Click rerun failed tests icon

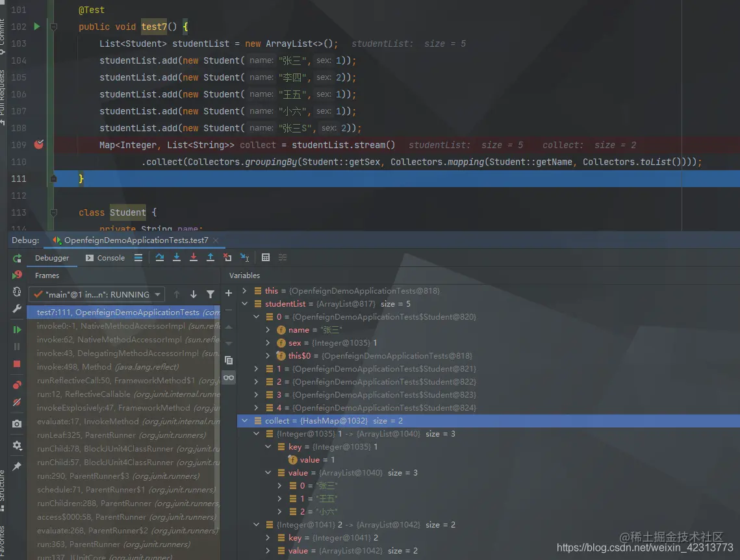click(x=17, y=275)
